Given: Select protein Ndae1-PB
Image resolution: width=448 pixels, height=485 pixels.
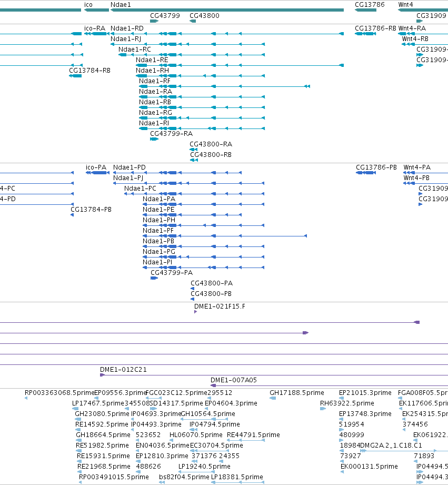Looking at the screenshot, I should [158, 241].
